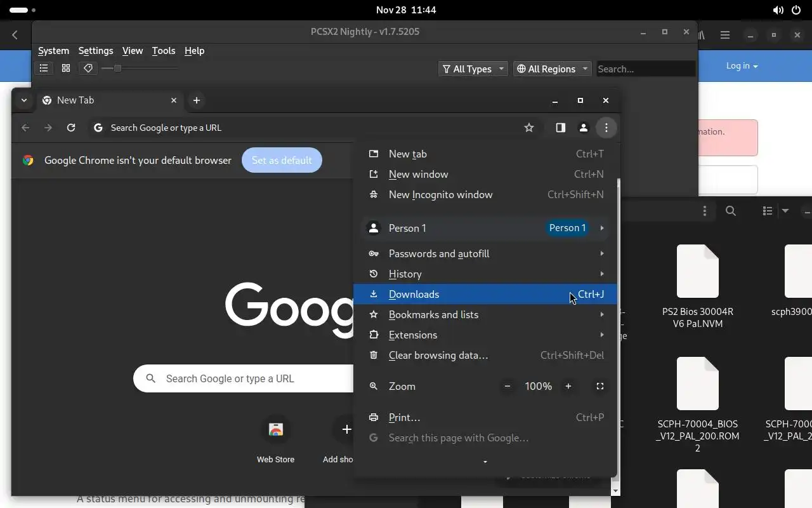Open the clock showing Nov 28 11:44
The width and height of the screenshot is (812, 508).
coord(406,10)
